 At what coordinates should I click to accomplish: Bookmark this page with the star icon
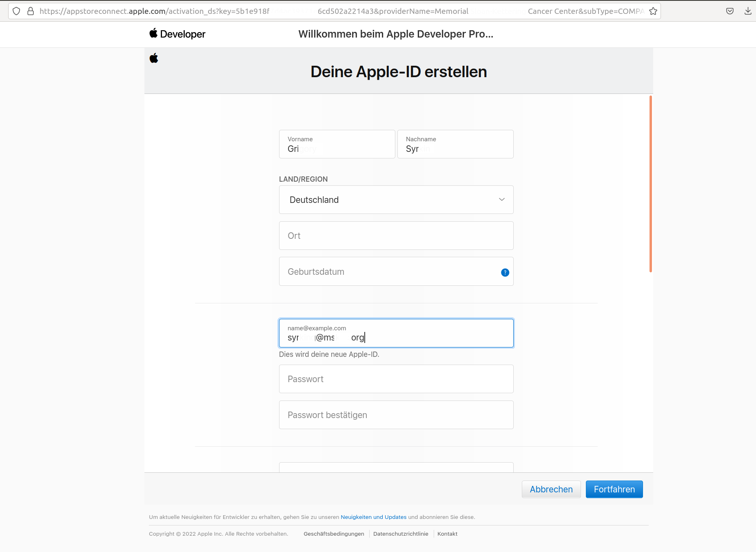[653, 11]
